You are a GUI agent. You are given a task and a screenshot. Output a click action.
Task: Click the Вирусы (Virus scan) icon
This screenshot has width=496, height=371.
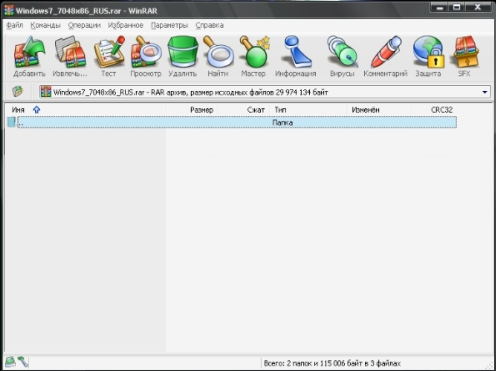coord(342,56)
